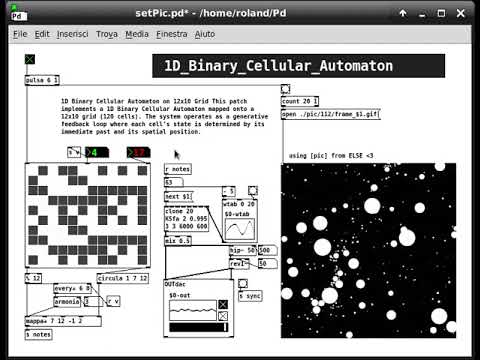Viewport: 480px width, 360px height.
Task: Select the s v object above the grid
Action: 74,152
